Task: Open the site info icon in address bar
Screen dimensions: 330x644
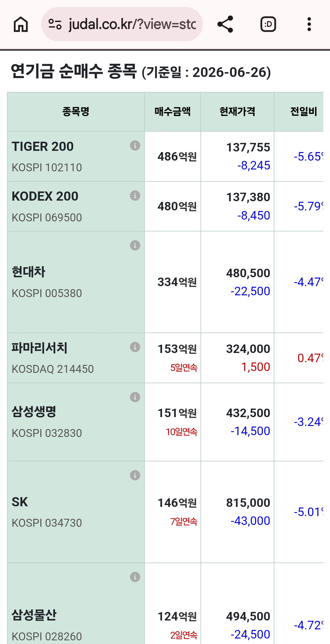Action: tap(55, 24)
